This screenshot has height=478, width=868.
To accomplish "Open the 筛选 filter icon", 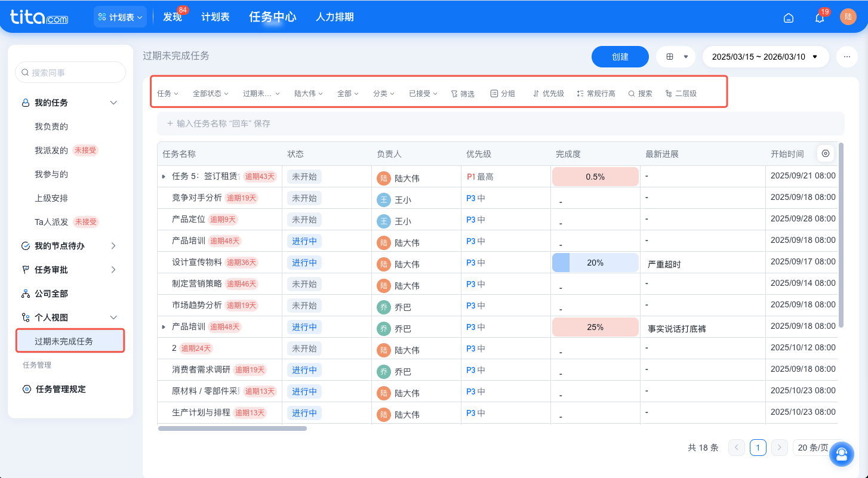I will click(x=463, y=93).
